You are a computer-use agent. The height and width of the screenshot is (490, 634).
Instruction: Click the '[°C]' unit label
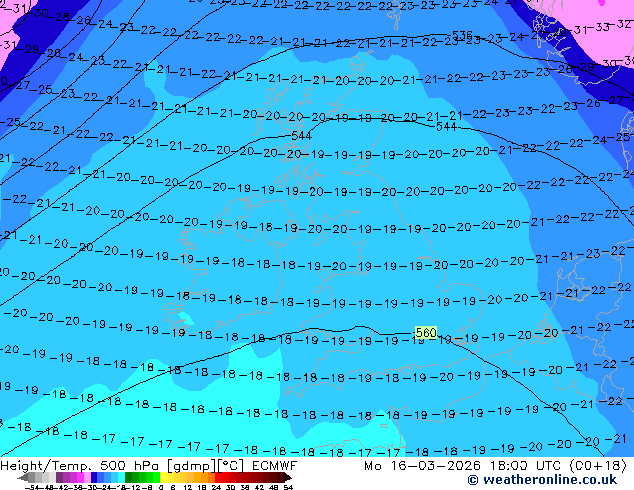[x=230, y=466]
